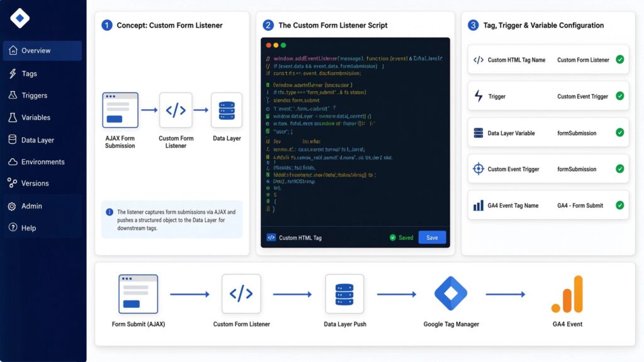Toggle the Data Layer Variable row check mark
The image size is (644, 362).
click(619, 133)
